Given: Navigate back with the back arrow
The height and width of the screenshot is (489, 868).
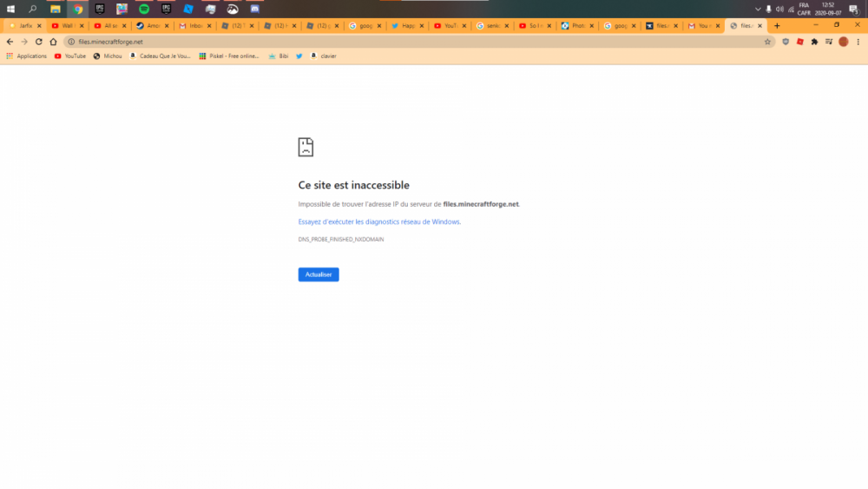Looking at the screenshot, I should (x=10, y=42).
